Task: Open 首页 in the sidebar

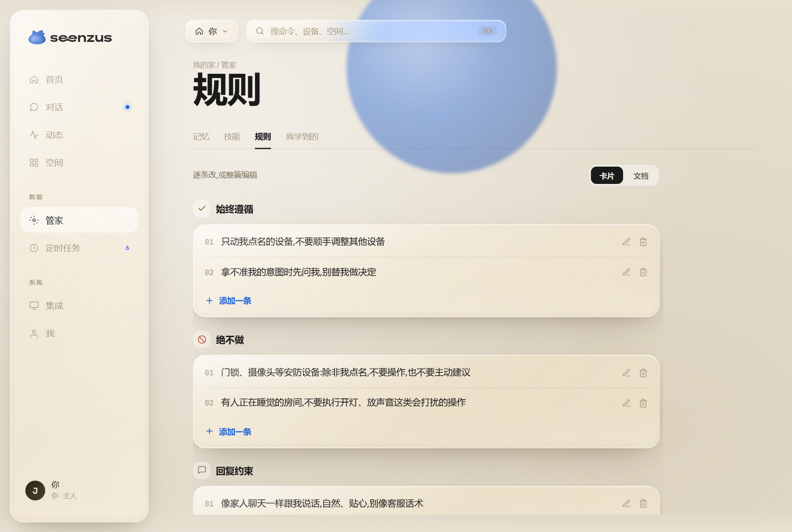Action: pyautogui.click(x=79, y=80)
